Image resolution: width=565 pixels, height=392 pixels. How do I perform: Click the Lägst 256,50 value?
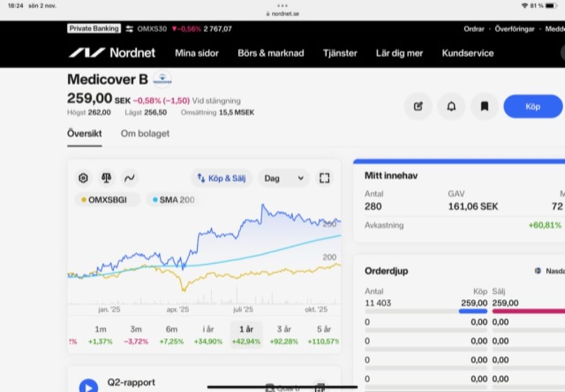(x=155, y=112)
